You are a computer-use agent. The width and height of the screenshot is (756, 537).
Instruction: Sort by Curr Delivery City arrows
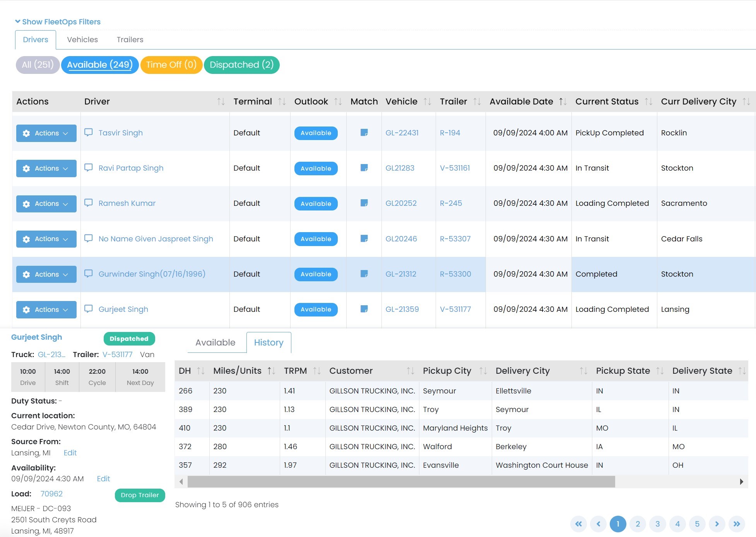747,101
